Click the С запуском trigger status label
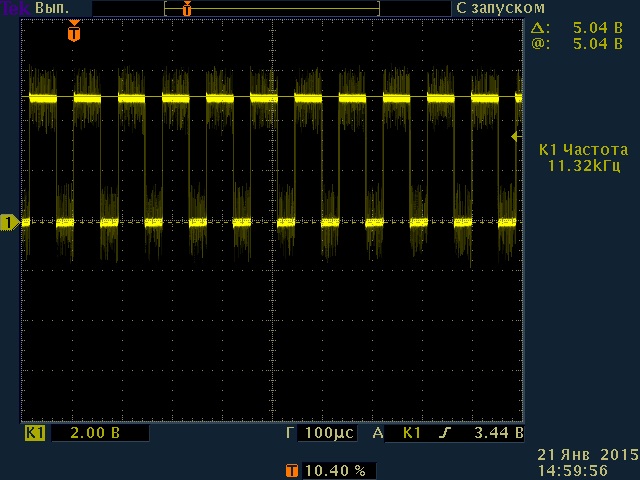Image resolution: width=640 pixels, height=480 pixels. [500, 7]
